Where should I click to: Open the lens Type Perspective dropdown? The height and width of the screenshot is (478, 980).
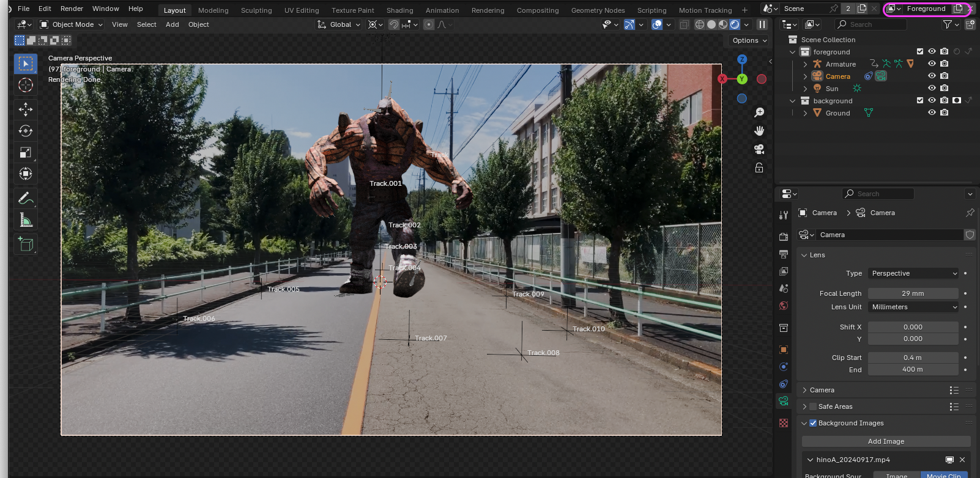tap(913, 273)
